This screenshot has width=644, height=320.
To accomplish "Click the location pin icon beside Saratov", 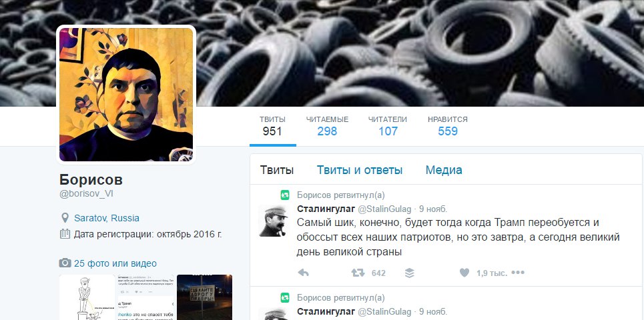I will 65,218.
